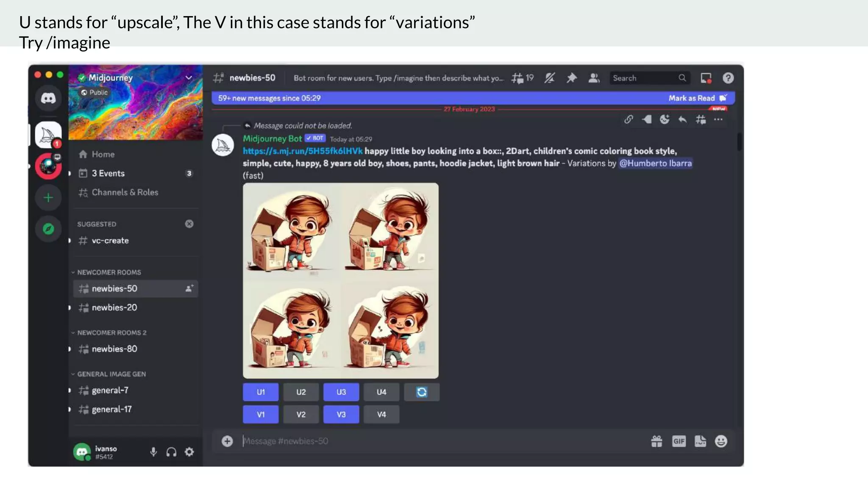Click the Midjourney Bot avatar
This screenshot has height=488, width=868.
click(223, 145)
